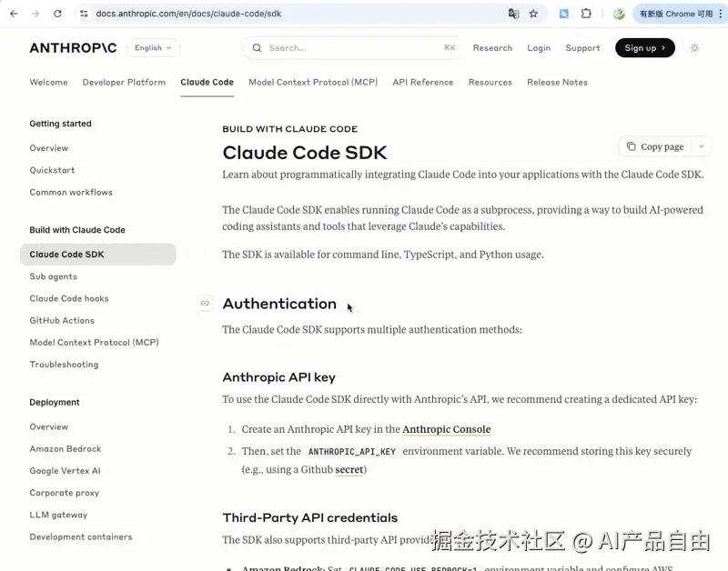This screenshot has height=571, width=728.
Task: Open the API Reference tab
Action: tap(423, 82)
